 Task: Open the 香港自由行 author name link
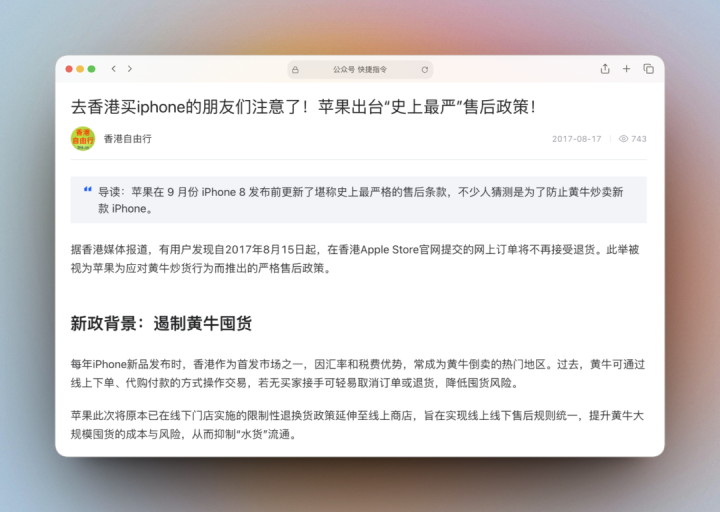128,139
